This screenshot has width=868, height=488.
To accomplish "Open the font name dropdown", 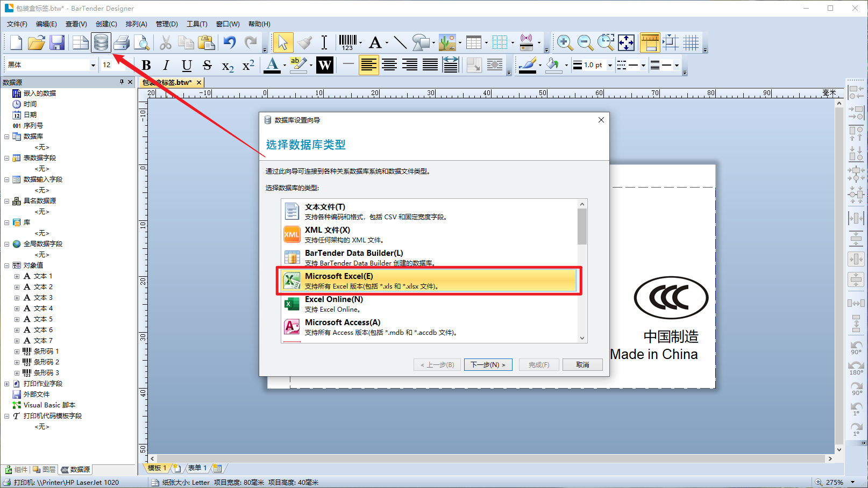I will point(93,65).
